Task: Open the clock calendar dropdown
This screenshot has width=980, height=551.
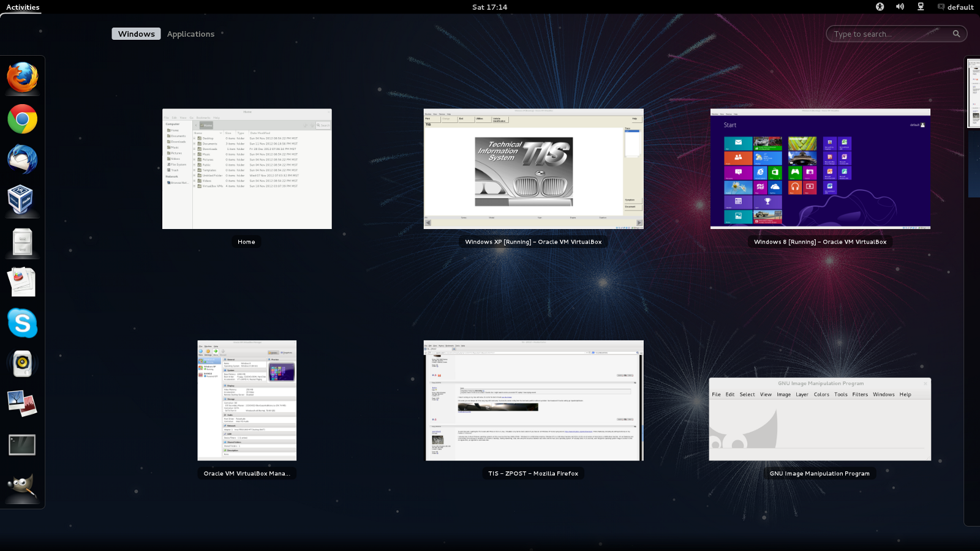Action: 489,7
